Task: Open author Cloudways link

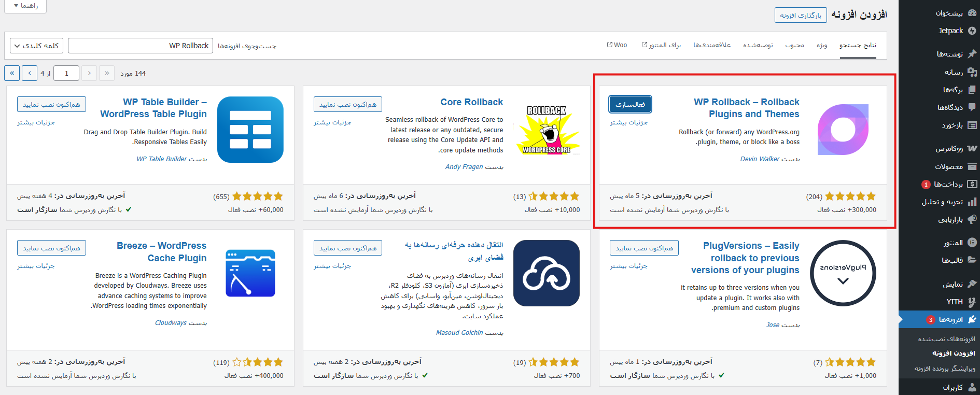Action: [171, 323]
